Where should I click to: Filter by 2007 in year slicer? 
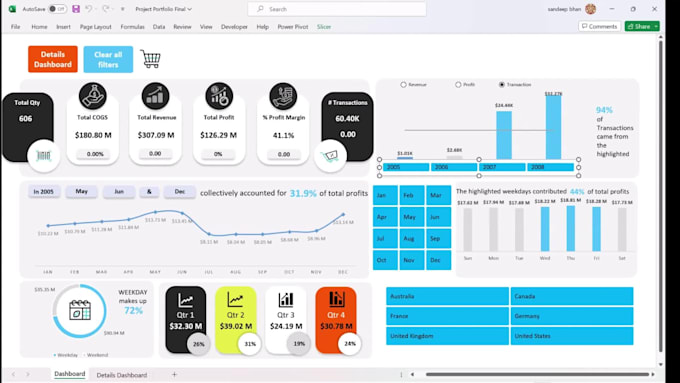[x=502, y=167]
